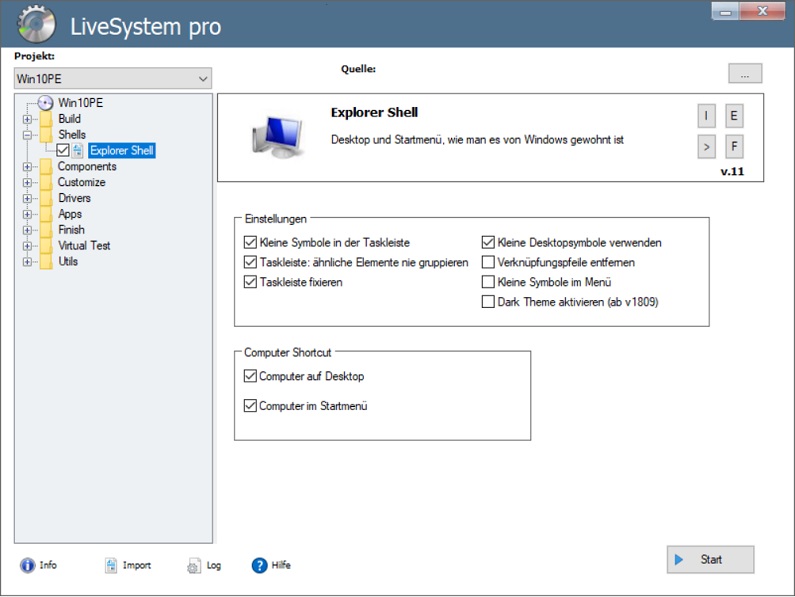Click the Explorer Shell script file icon
This screenshot has height=597, width=795.
tap(78, 151)
